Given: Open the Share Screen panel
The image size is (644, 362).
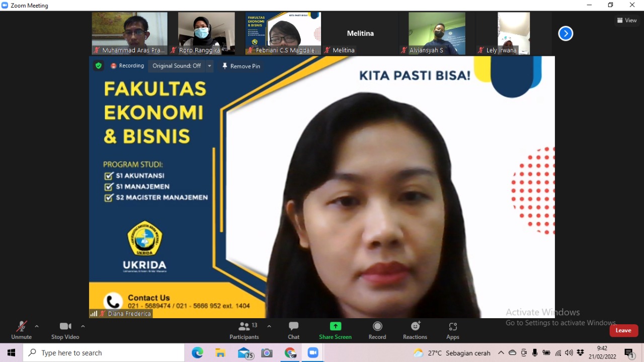Looking at the screenshot, I should pyautogui.click(x=335, y=330).
